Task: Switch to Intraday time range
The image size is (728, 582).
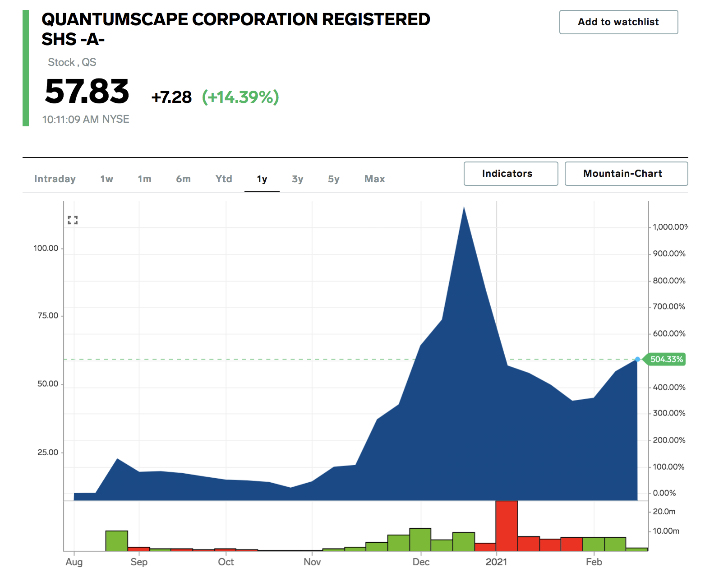Action: point(55,179)
